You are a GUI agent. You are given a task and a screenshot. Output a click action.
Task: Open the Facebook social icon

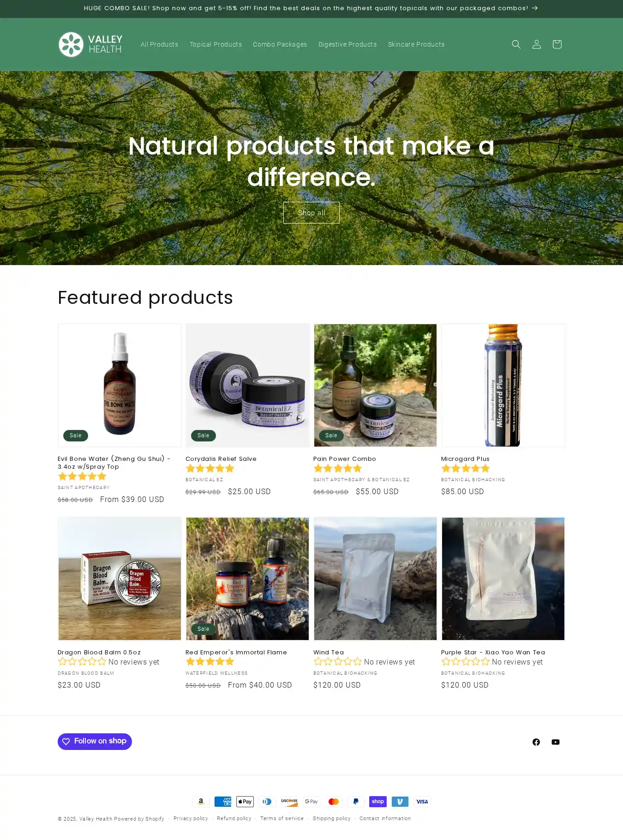(536, 742)
